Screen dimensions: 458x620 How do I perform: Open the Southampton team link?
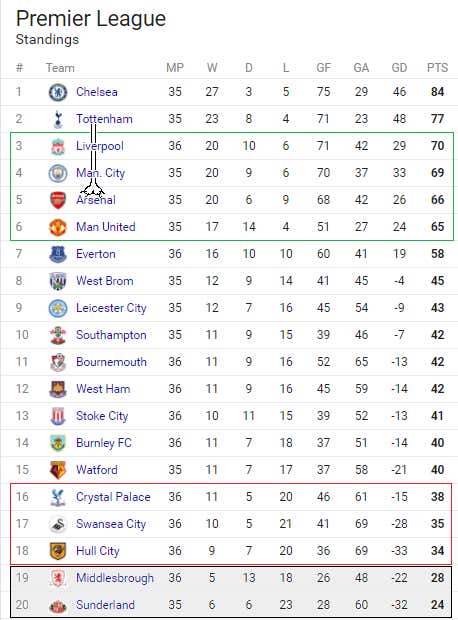click(111, 335)
